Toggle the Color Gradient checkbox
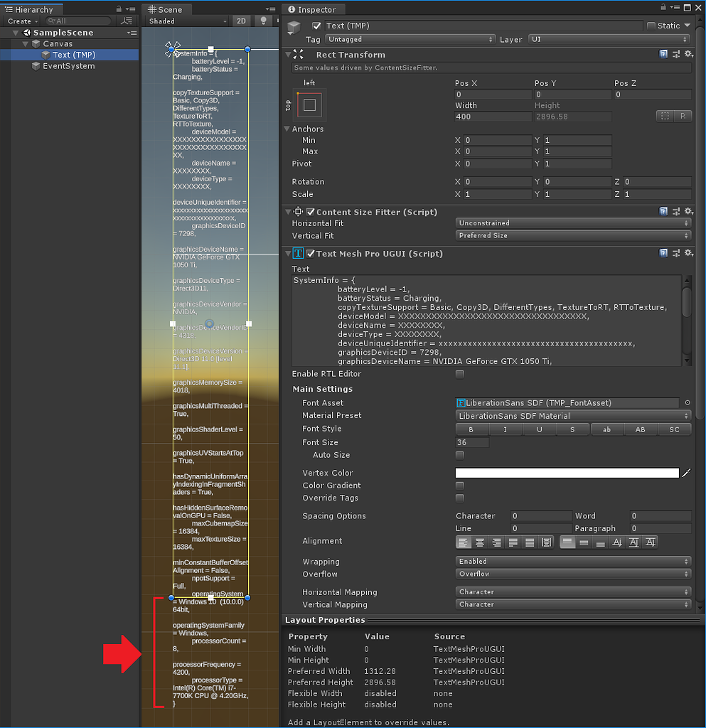Image resolution: width=706 pixels, height=728 pixels. [459, 485]
